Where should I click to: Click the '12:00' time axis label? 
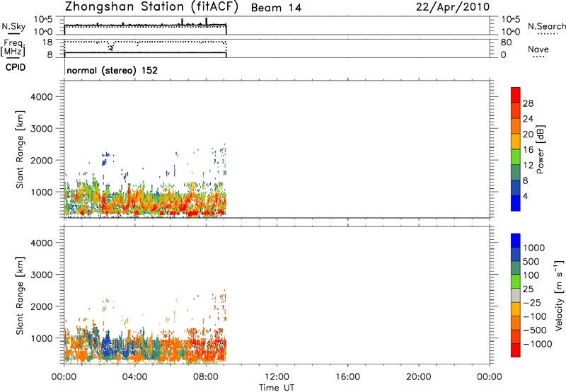pos(277,377)
